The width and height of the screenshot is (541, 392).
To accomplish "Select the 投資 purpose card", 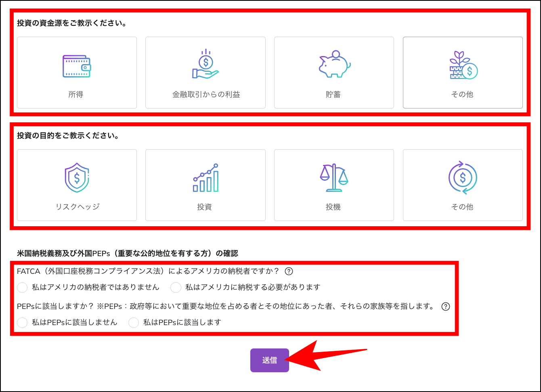I will [x=205, y=185].
